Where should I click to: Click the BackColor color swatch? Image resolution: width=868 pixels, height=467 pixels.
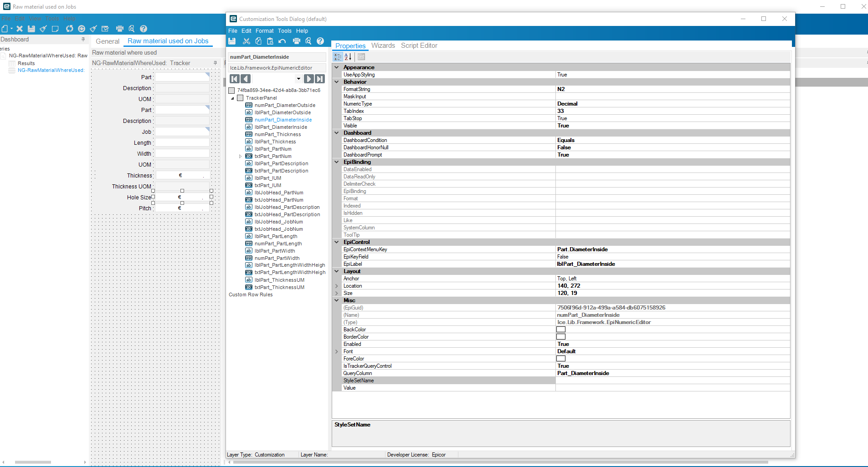561,330
